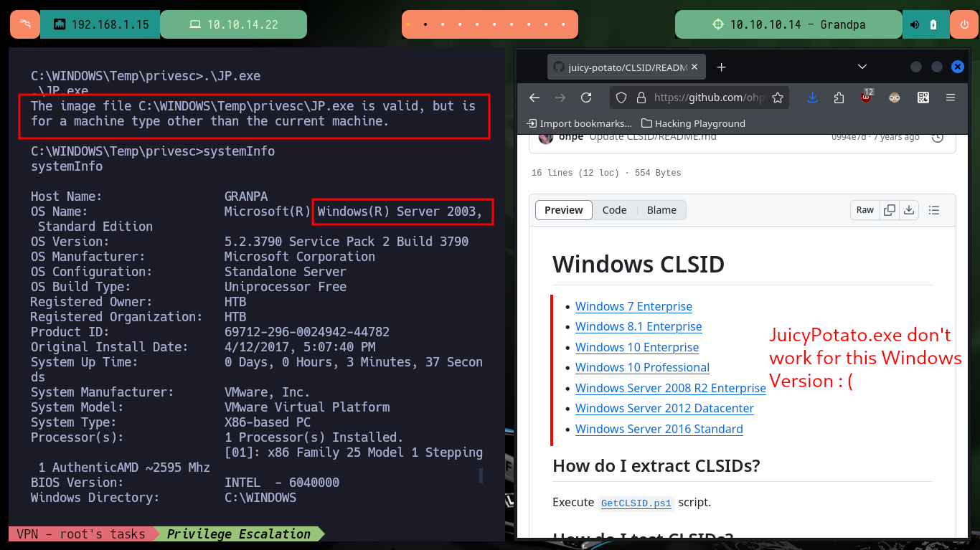
Task: Open Windows Server 2008 R2 Enterprise link
Action: coord(671,388)
